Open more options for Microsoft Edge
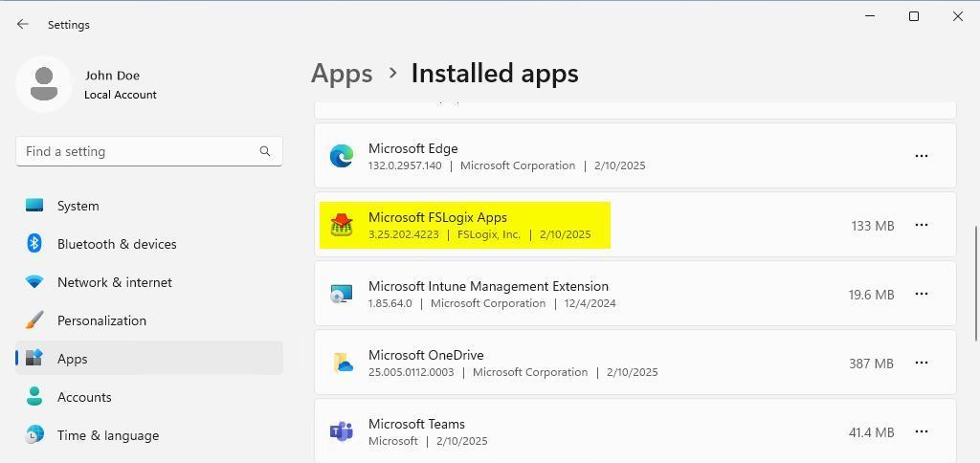 point(921,156)
